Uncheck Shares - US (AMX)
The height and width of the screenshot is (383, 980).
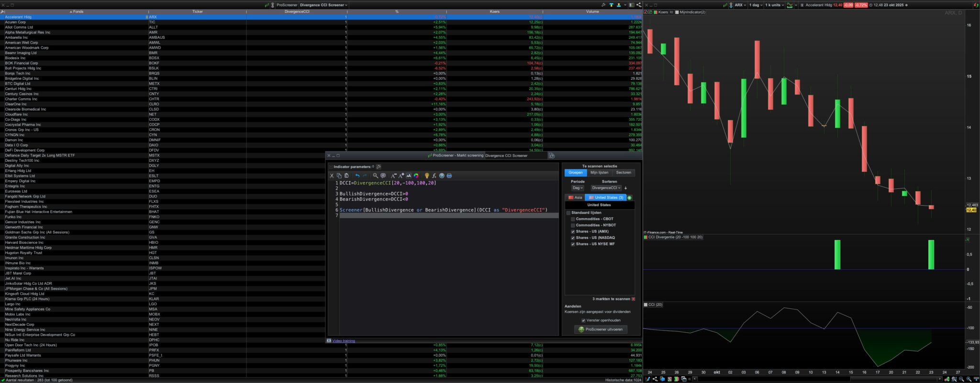[573, 231]
